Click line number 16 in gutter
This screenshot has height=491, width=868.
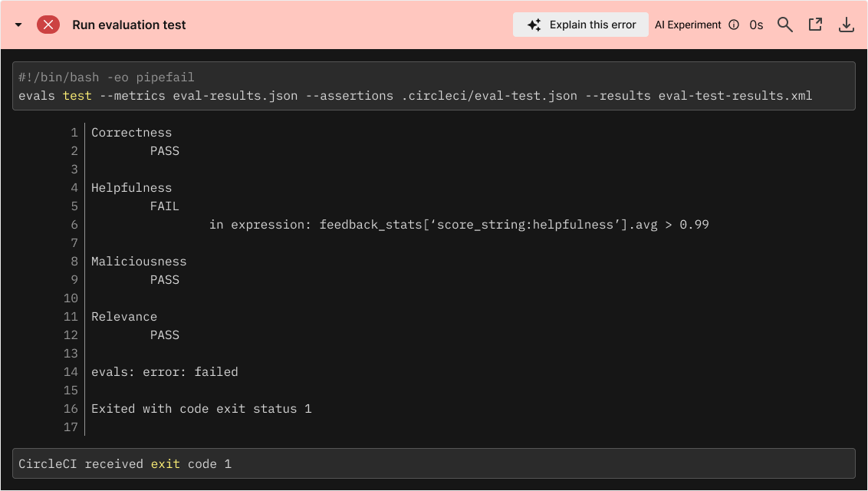71,409
